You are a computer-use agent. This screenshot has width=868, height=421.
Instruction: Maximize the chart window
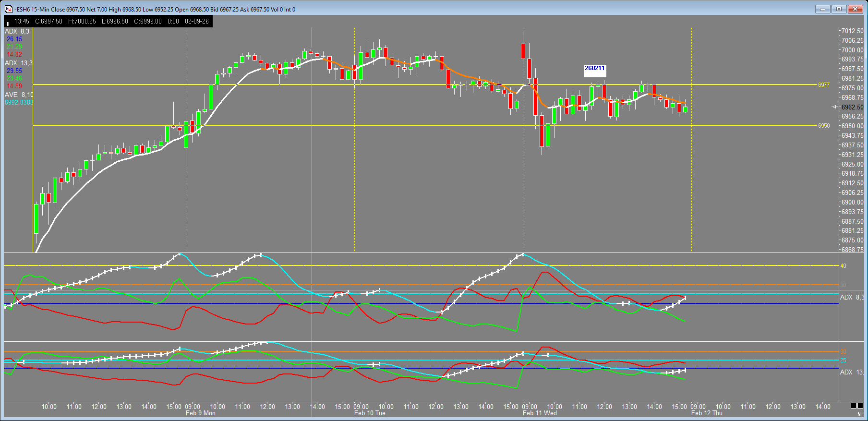839,9
